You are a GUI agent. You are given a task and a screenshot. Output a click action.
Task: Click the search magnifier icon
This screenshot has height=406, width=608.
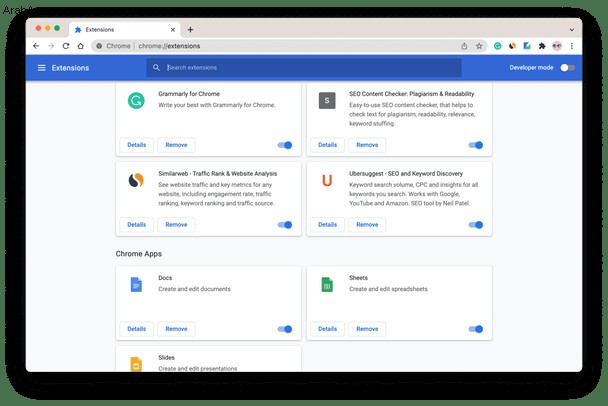156,67
